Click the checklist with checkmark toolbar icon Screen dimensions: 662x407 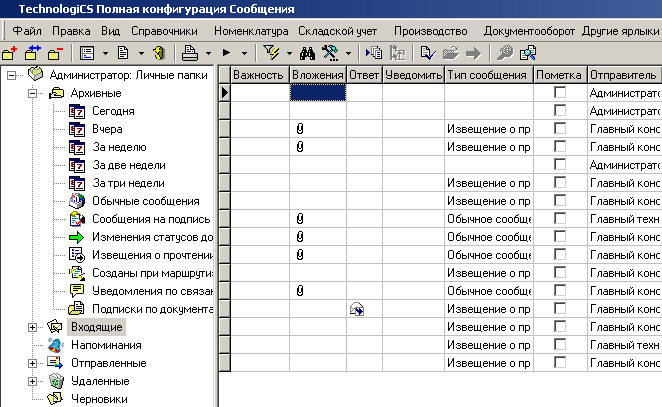tap(428, 53)
